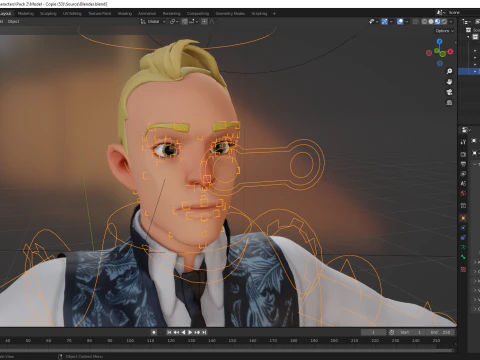The width and height of the screenshot is (480, 360).
Task: Open the Object menu in viewport header
Action: 13,21
